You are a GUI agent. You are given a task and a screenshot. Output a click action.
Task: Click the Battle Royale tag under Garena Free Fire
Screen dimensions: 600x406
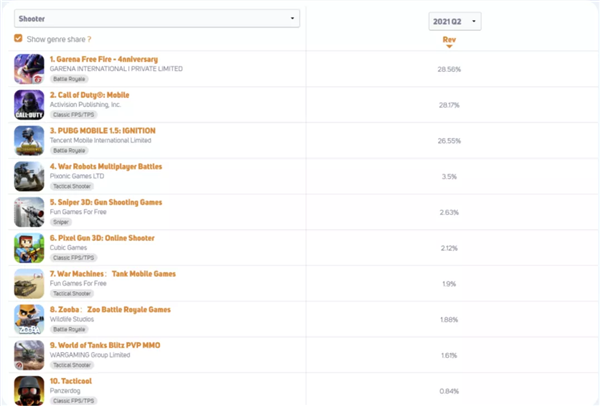click(69, 79)
